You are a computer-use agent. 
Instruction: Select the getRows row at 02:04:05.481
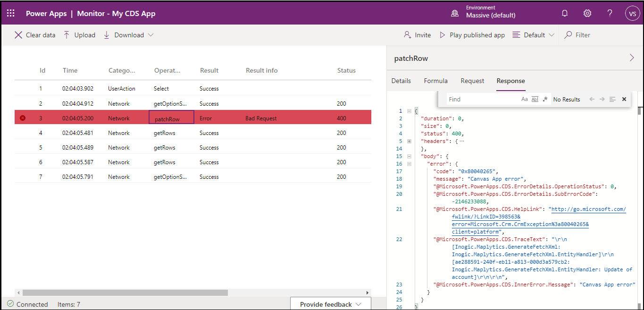193,133
